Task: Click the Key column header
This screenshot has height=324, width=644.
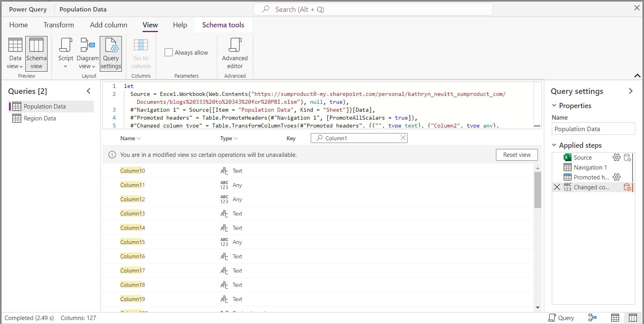Action: (x=291, y=138)
